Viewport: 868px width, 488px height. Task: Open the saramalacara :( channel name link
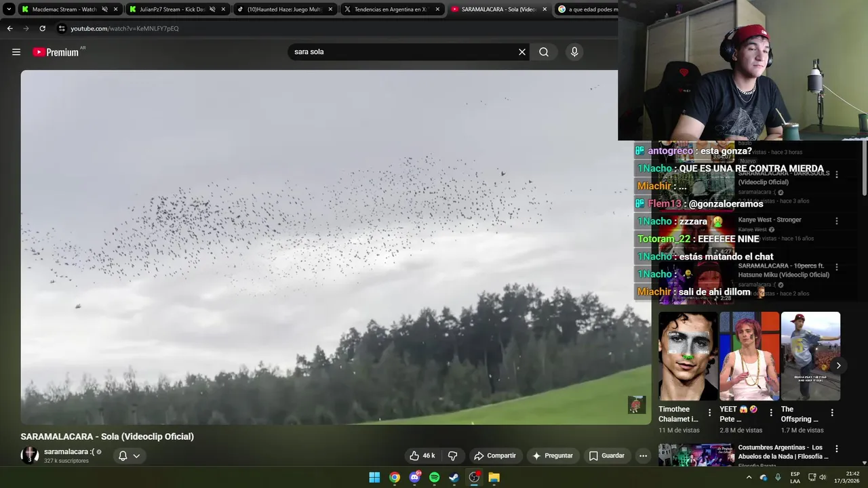click(x=69, y=451)
